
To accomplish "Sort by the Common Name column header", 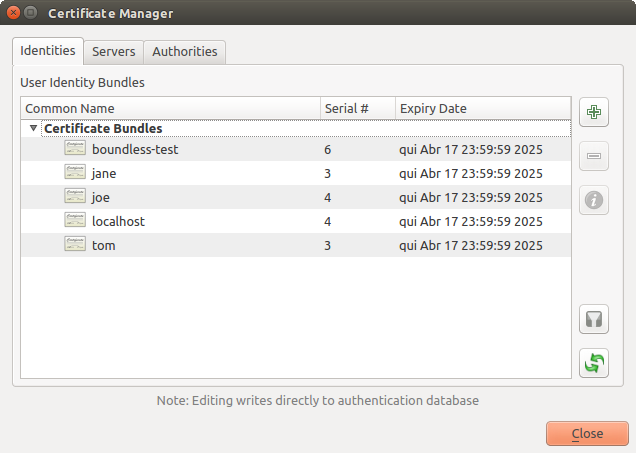I will [170, 108].
